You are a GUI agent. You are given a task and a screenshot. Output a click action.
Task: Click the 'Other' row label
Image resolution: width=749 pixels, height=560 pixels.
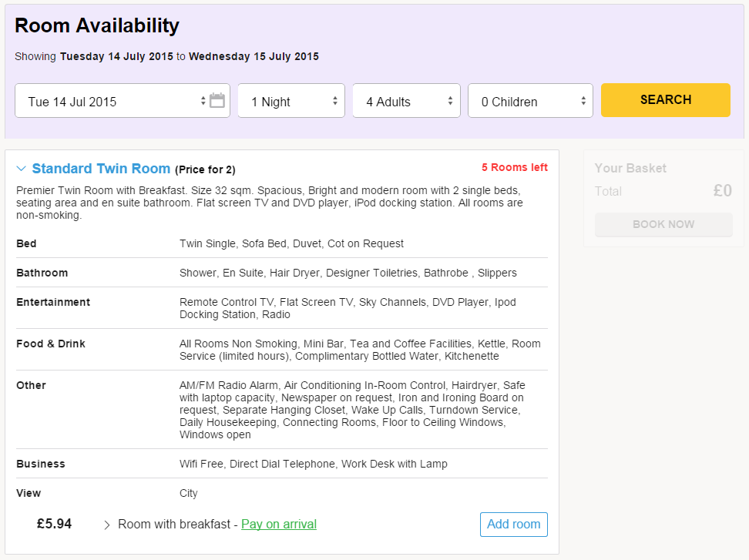tap(31, 385)
